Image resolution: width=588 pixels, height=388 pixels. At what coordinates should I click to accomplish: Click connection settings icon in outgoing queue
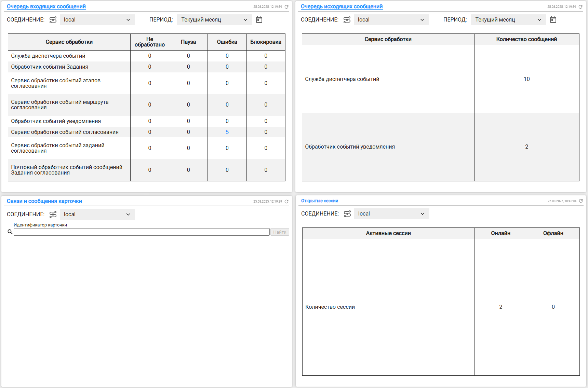[x=347, y=20]
